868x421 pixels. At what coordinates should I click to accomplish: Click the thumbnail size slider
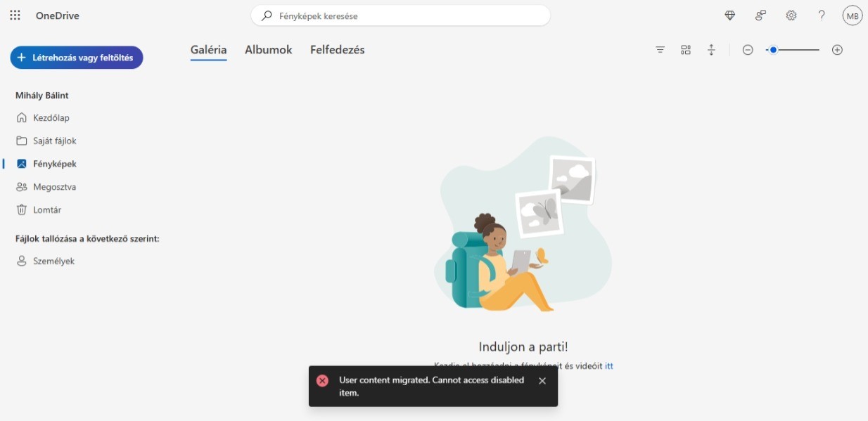pos(793,50)
